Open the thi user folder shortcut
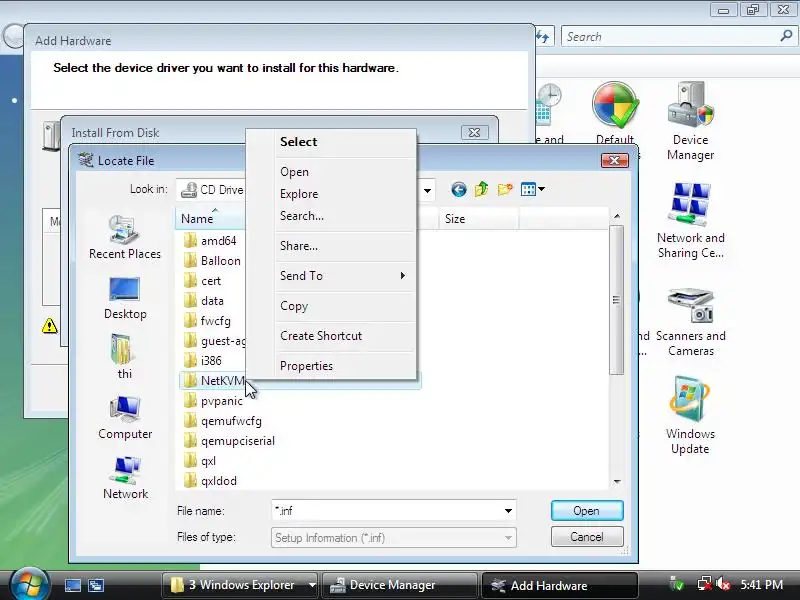This screenshot has width=800, height=600. [124, 357]
